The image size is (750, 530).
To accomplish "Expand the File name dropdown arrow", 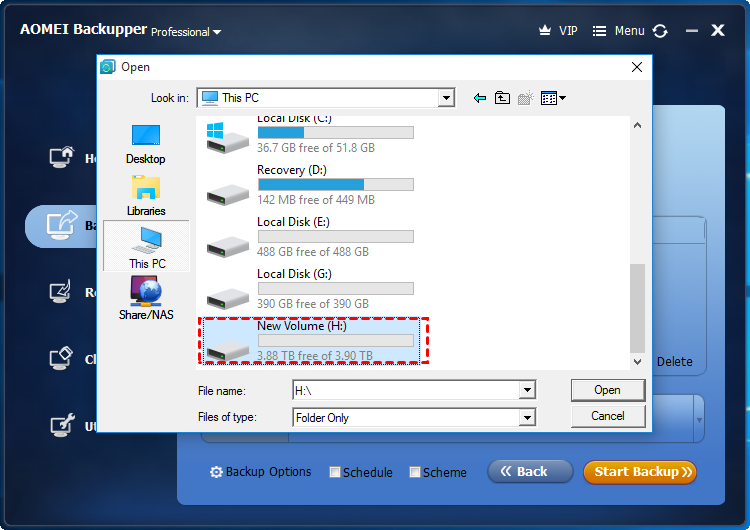I will [x=527, y=390].
